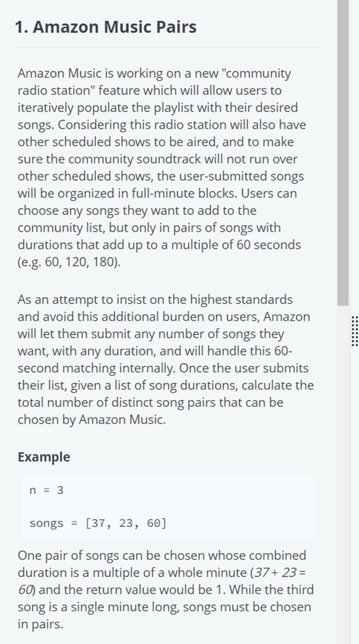Select the heading '1. Amazon Music Pairs'

coord(106,27)
